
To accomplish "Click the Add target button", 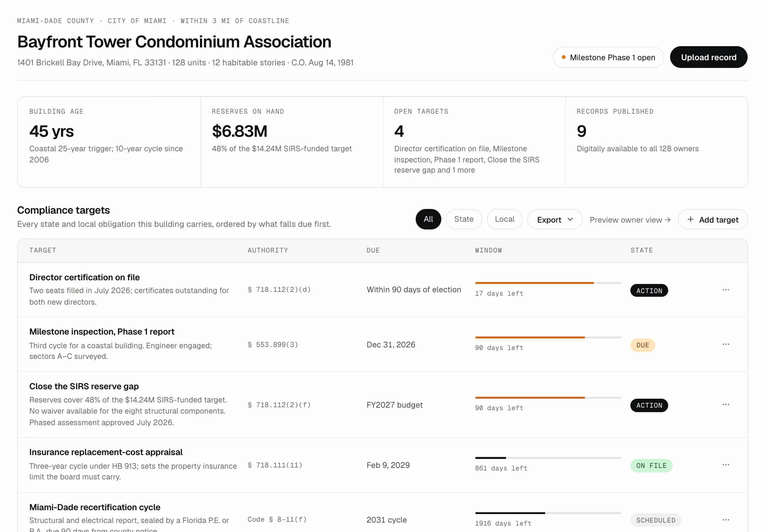I will click(713, 219).
